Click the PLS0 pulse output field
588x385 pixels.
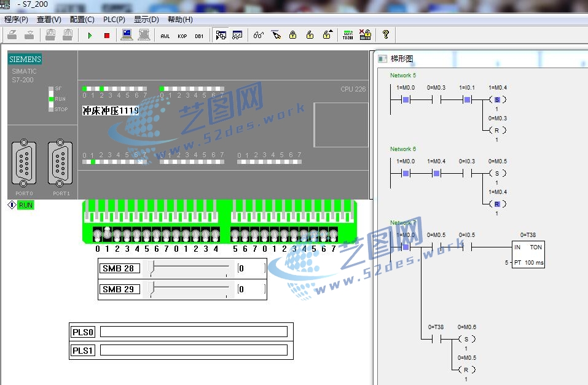coord(194,332)
